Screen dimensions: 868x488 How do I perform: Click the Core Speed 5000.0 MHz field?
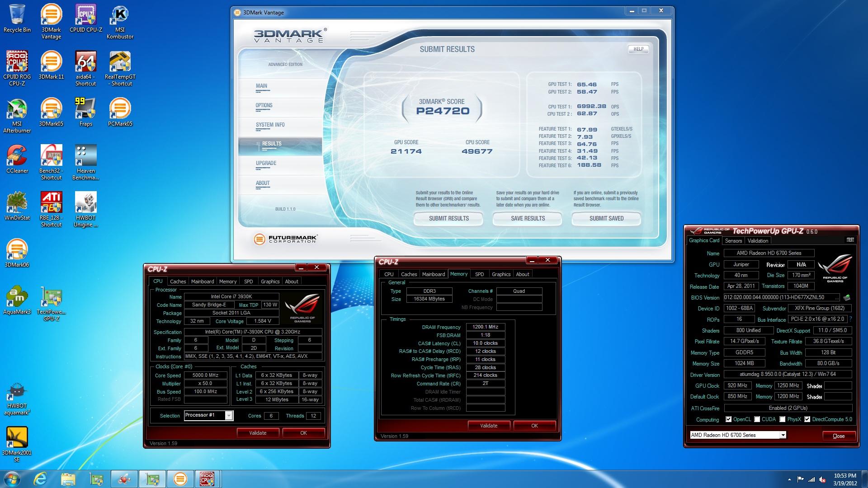pos(206,375)
